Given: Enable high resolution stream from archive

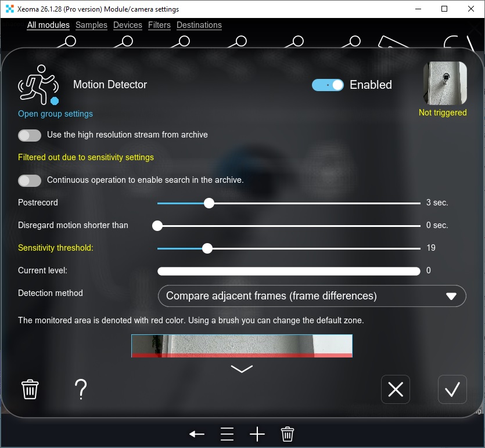Looking at the screenshot, I should point(30,135).
